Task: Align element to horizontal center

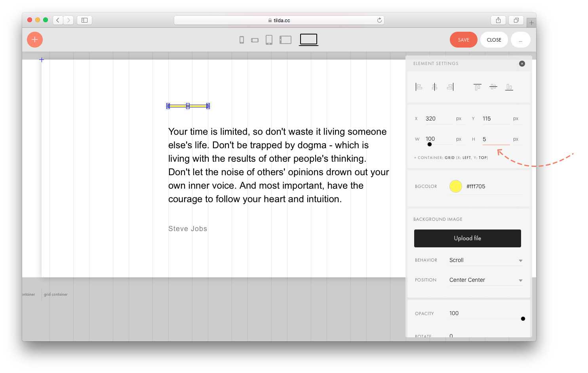Action: tap(434, 87)
